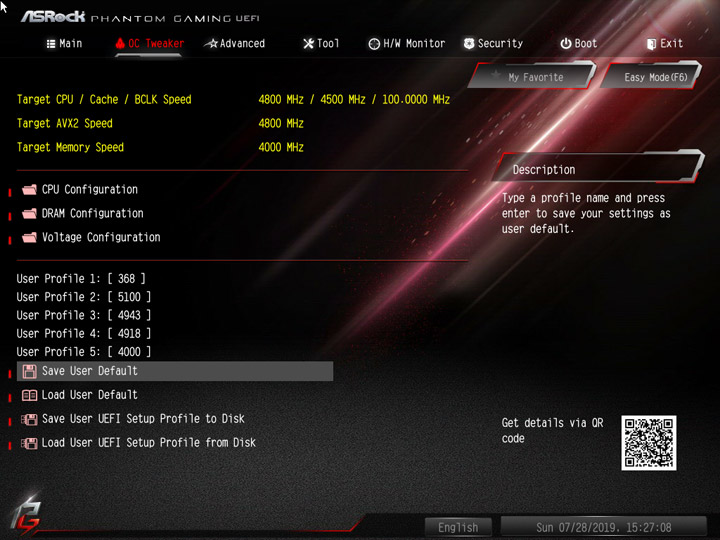Click the date and time display
This screenshot has height=540, width=720.
[x=603, y=527]
